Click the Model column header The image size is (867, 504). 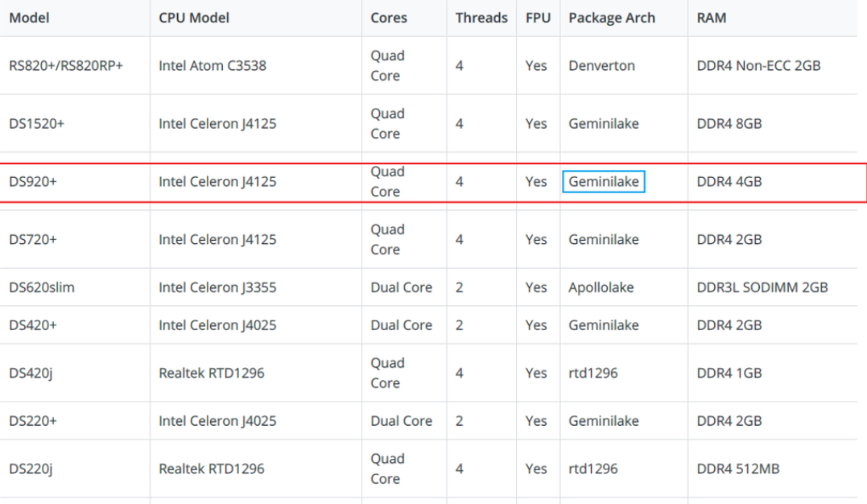coord(29,18)
